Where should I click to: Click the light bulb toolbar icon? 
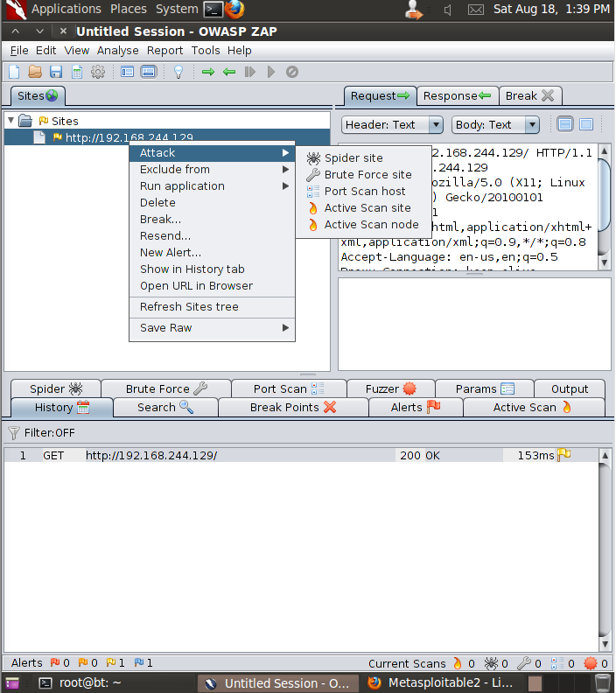tap(178, 72)
